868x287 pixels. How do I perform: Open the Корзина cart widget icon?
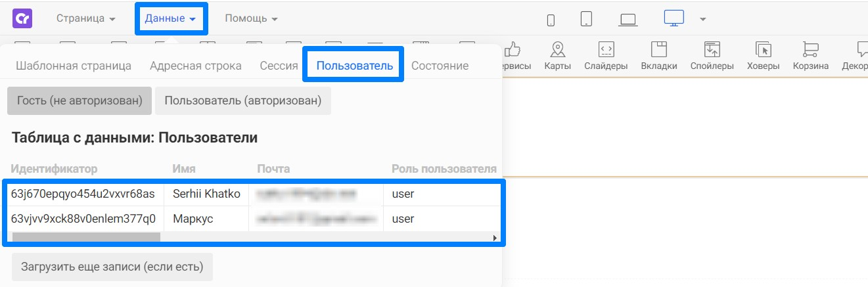tap(810, 56)
